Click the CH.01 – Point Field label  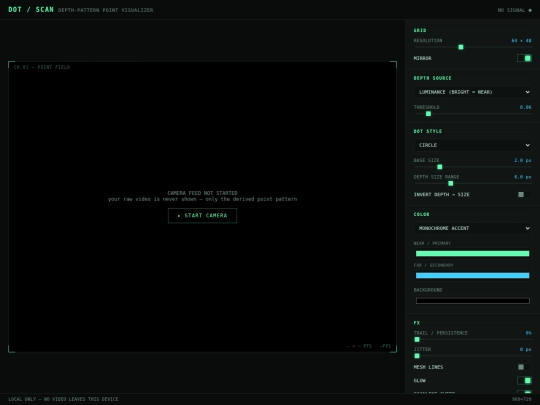(42, 67)
